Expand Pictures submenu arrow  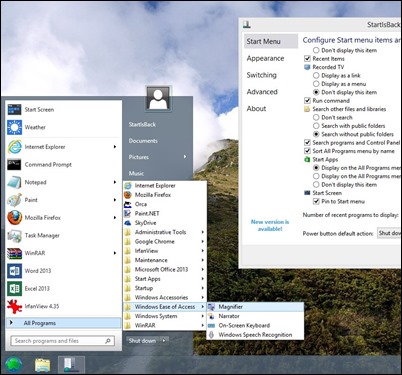click(185, 157)
